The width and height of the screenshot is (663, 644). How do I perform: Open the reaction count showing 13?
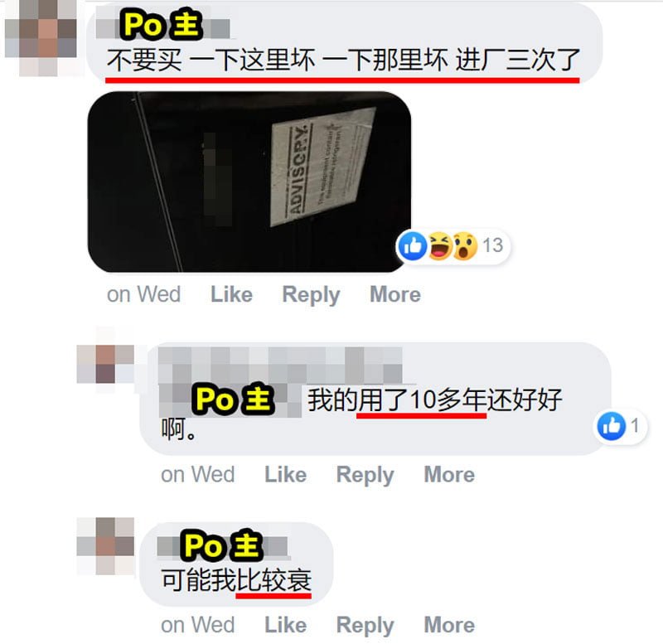click(493, 245)
